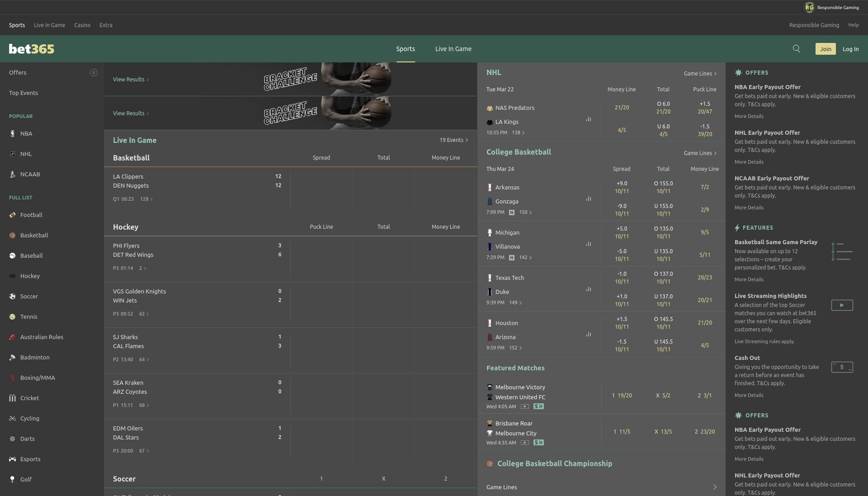Select NHL icon in Popular list
The height and width of the screenshot is (496, 868).
tap(13, 154)
